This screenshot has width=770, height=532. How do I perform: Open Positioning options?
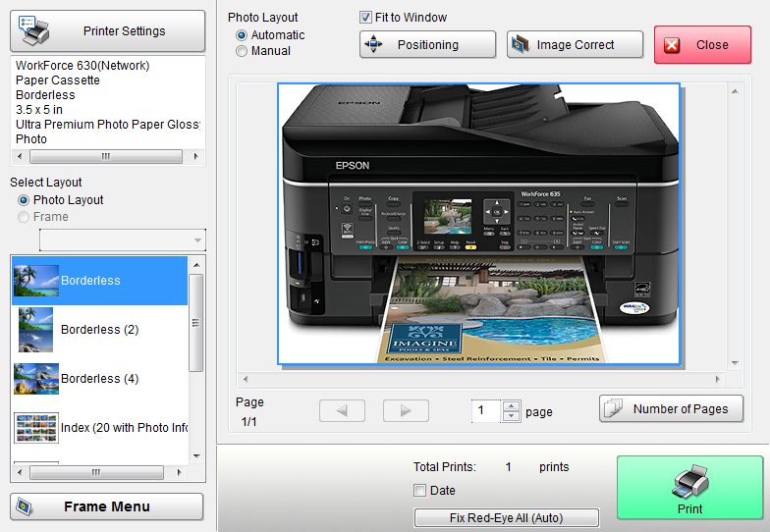[428, 45]
